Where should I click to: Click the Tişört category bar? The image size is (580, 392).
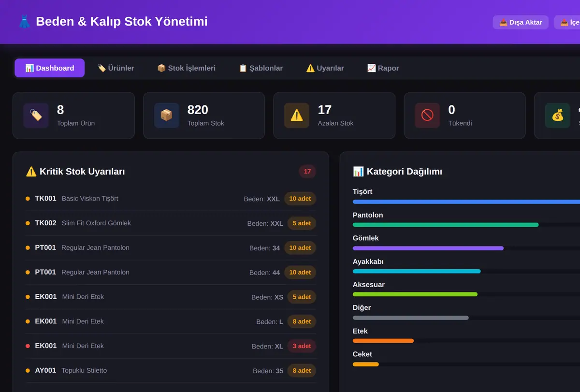pyautogui.click(x=466, y=202)
